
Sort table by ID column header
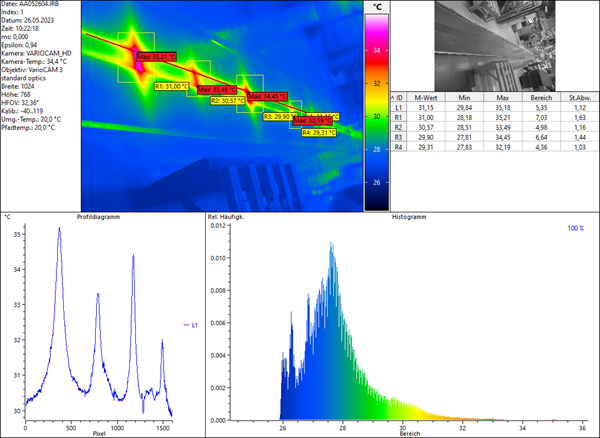400,96
